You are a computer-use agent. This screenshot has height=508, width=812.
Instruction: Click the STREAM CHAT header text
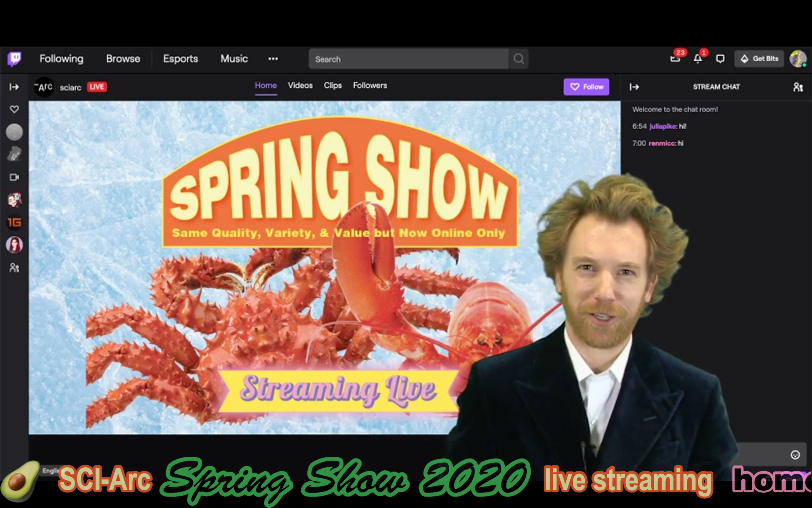coord(716,87)
